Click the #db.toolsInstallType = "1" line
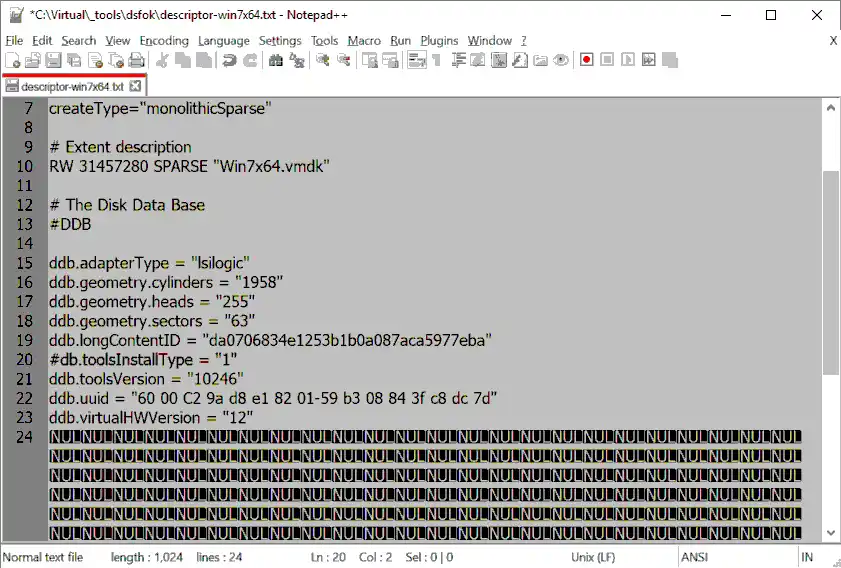The width and height of the screenshot is (841, 568). coord(143,359)
